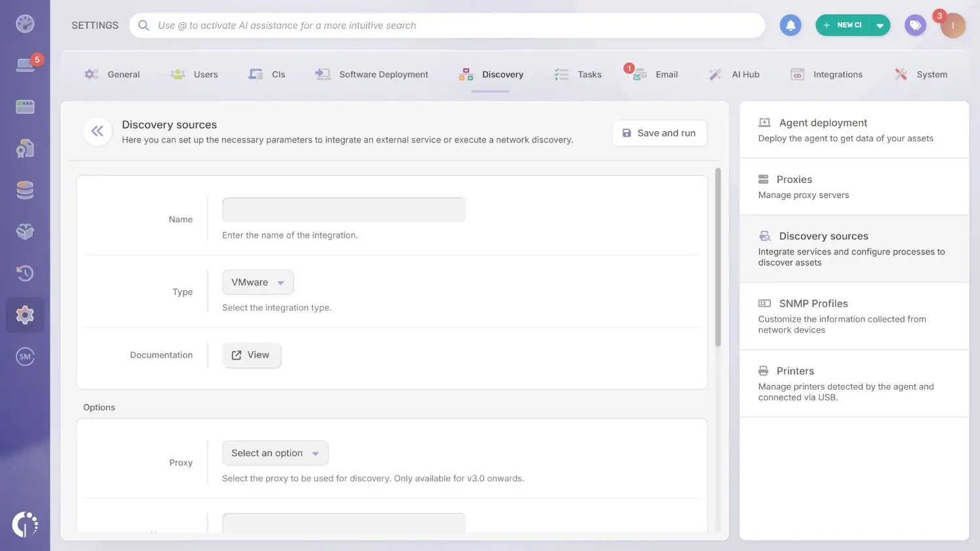Click the database stack icon in the left sidebar
980x551 pixels.
25,190
